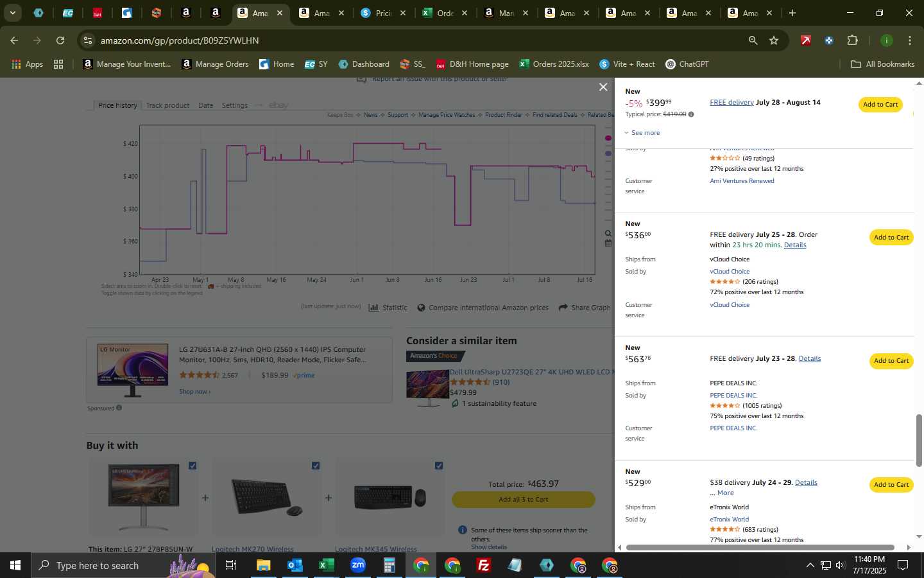Uncheck the Logitech MK270 checkbox
924x578 pixels.
pyautogui.click(x=316, y=466)
